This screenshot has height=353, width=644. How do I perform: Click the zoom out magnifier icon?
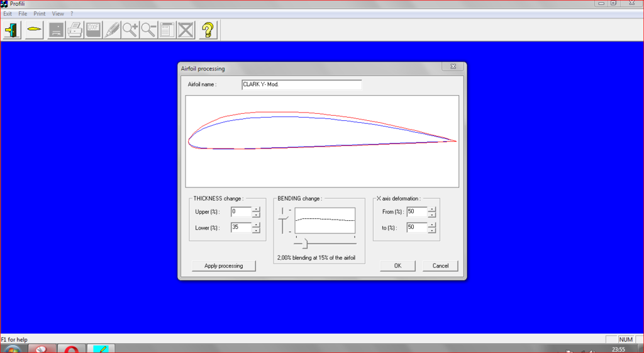(x=148, y=30)
